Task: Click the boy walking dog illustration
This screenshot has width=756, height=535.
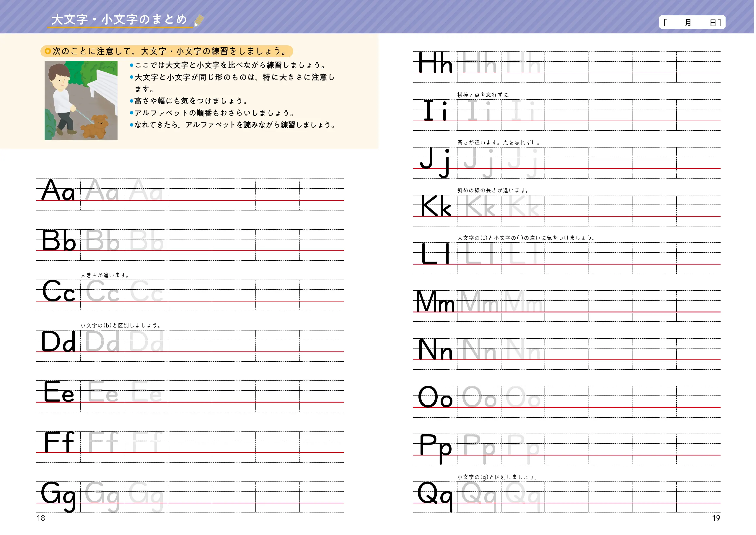Action: pyautogui.click(x=81, y=100)
